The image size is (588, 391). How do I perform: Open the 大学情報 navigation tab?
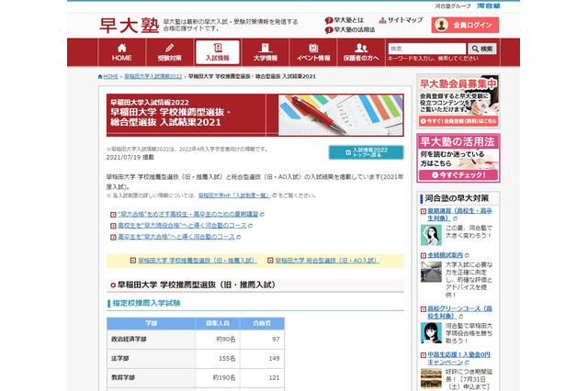point(266,52)
